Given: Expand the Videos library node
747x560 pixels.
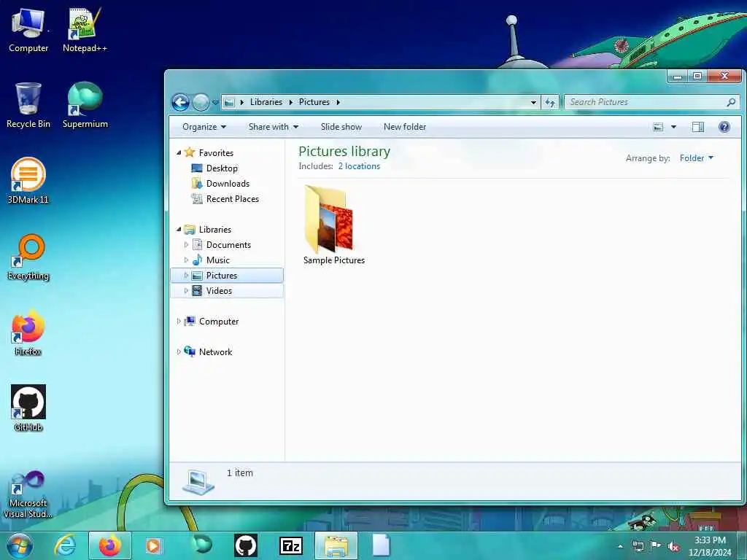Looking at the screenshot, I should click(x=186, y=290).
